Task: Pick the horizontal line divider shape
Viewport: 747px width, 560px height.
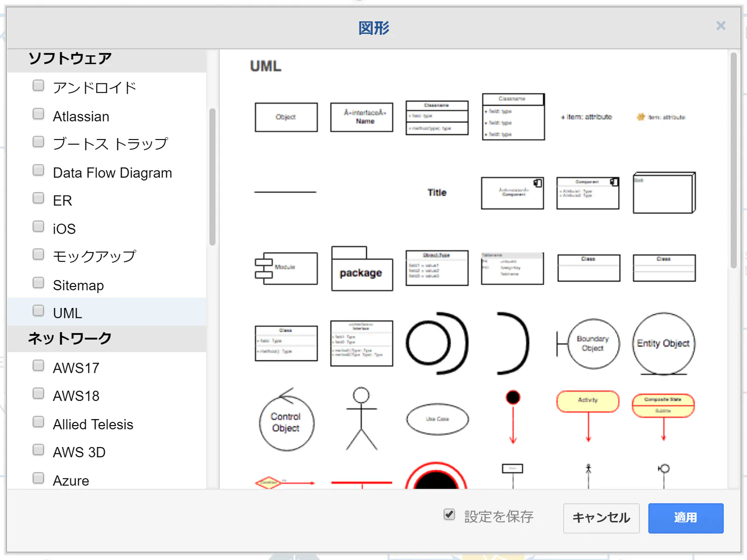Action: coord(285,192)
